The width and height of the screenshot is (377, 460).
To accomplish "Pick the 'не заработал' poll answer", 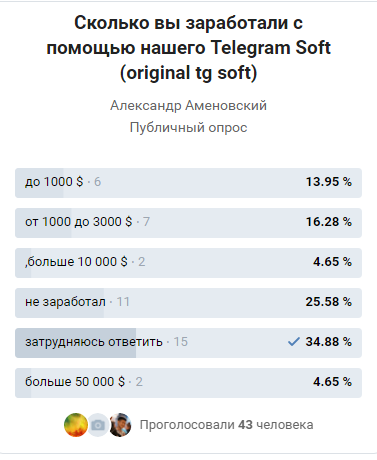I will [188, 303].
